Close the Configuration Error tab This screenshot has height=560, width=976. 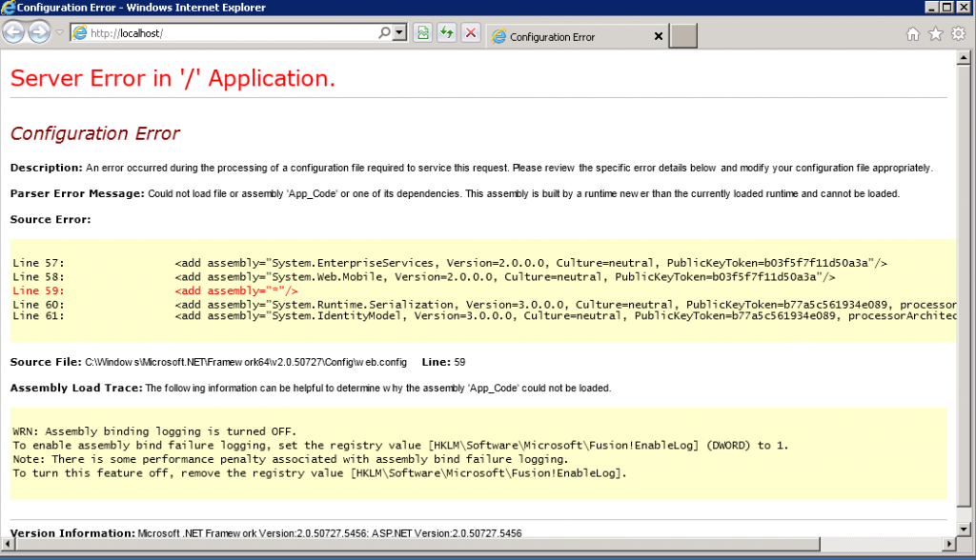658,37
